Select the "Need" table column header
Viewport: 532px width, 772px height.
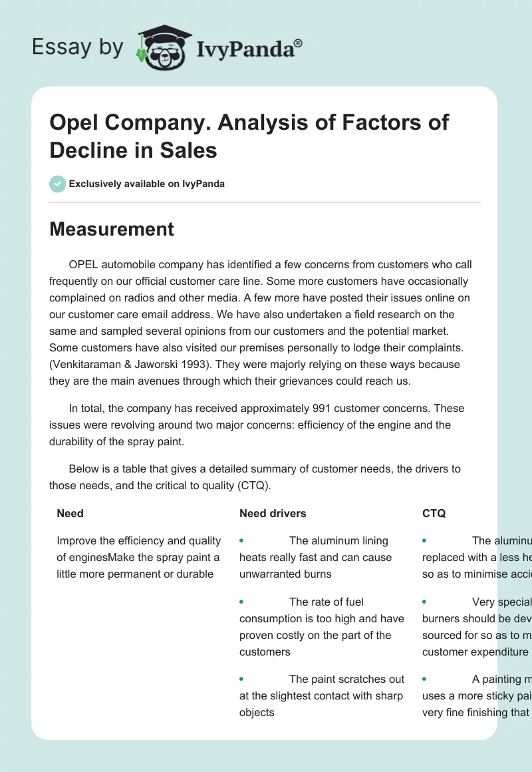pos(70,513)
